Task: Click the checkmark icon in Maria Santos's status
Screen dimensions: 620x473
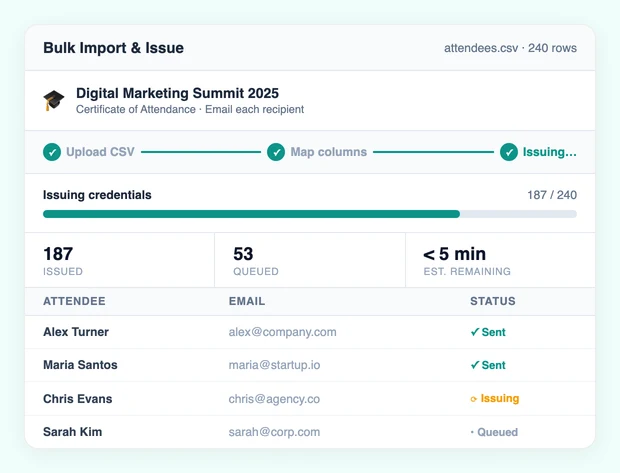Action: coord(475,365)
